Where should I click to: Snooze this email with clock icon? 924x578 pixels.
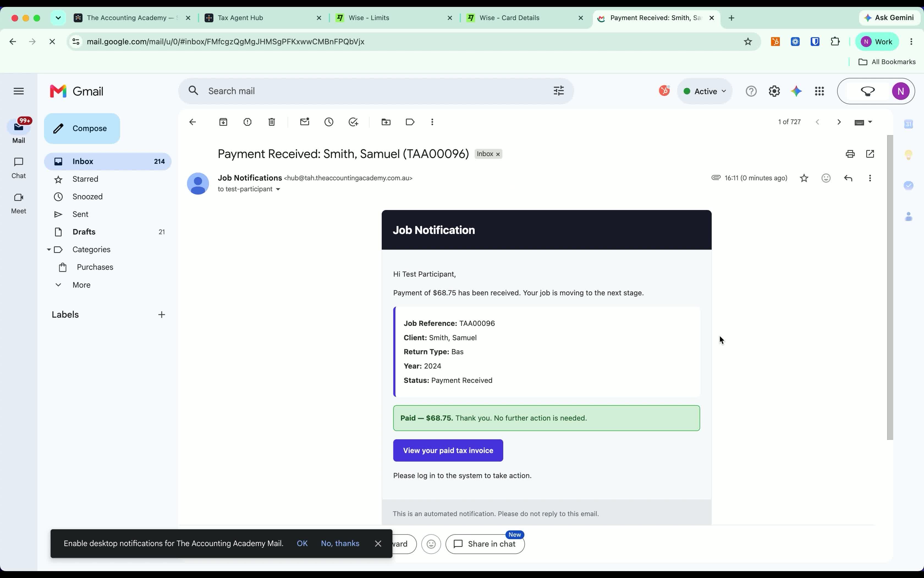[329, 122]
